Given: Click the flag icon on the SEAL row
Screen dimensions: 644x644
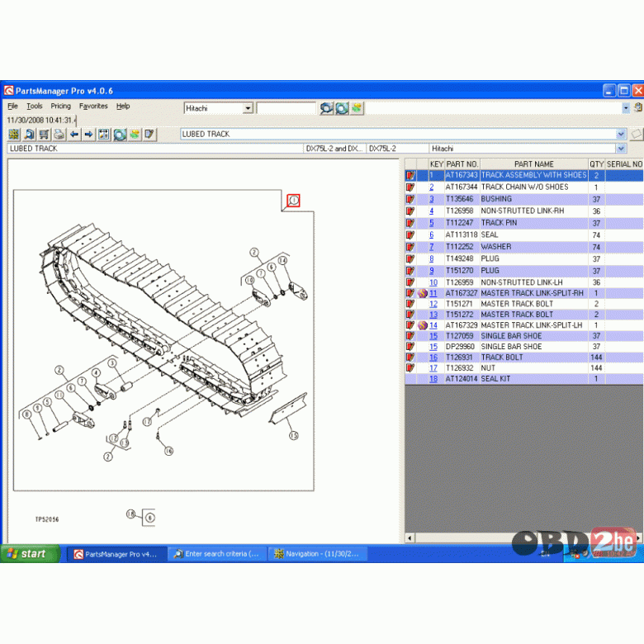Looking at the screenshot, I should (x=410, y=235).
